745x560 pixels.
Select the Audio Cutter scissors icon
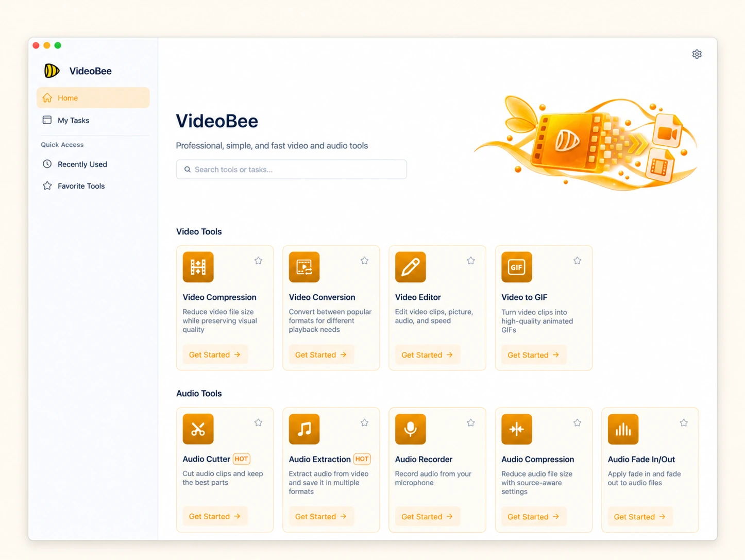198,429
